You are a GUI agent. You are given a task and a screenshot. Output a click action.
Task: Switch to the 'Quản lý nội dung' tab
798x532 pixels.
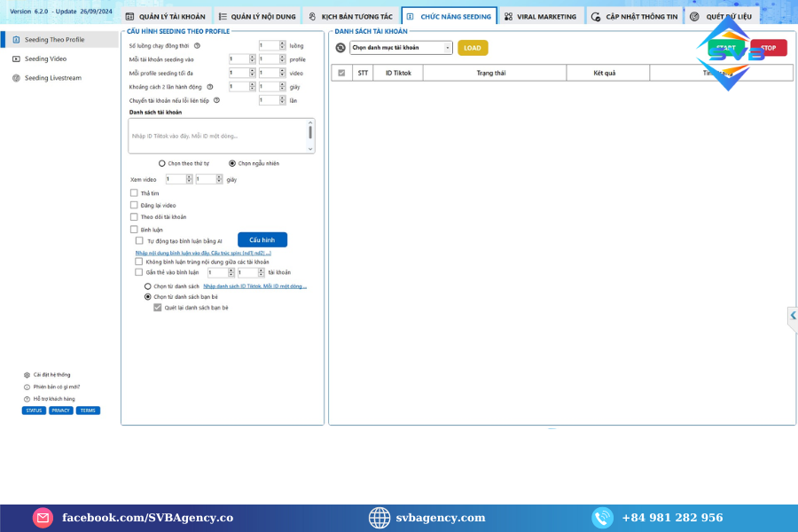tap(256, 17)
